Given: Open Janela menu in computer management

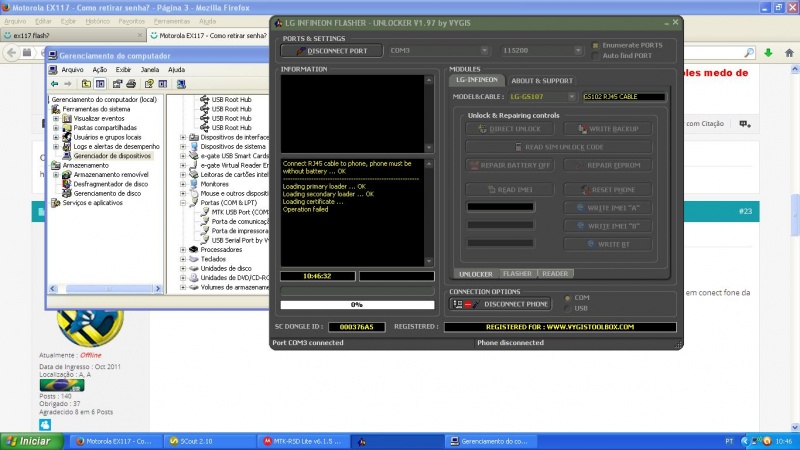Looking at the screenshot, I should [149, 70].
